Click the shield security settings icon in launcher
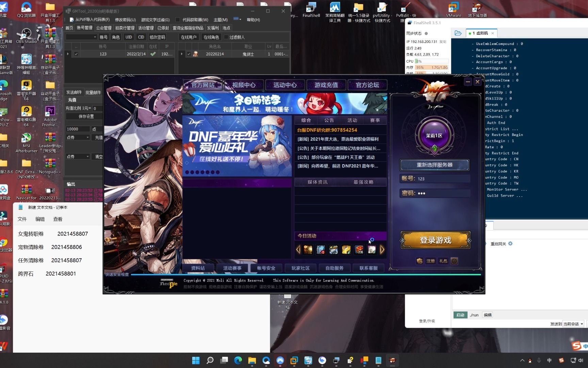The width and height of the screenshot is (588, 368). (420, 261)
